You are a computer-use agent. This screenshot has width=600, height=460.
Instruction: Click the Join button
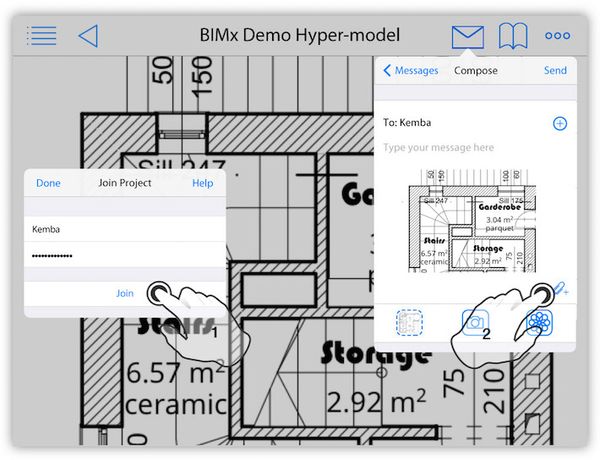pos(125,293)
